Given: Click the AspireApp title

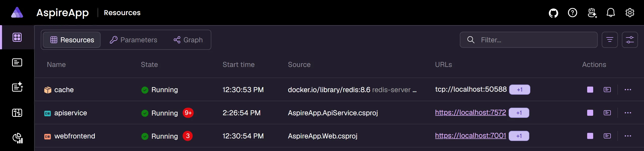Looking at the screenshot, I should click(63, 13).
